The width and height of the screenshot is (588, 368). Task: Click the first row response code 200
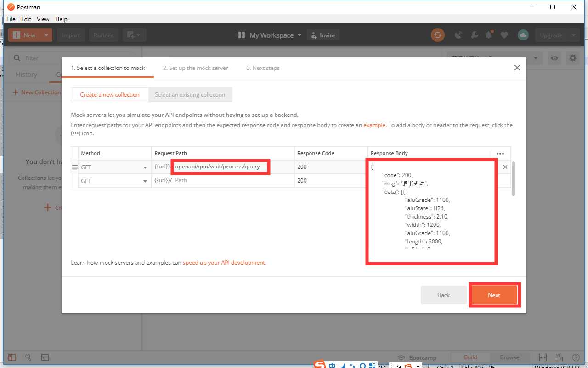(331, 167)
